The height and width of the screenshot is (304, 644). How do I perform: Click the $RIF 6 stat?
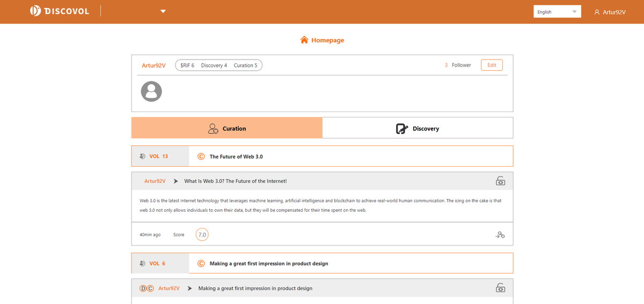click(187, 65)
